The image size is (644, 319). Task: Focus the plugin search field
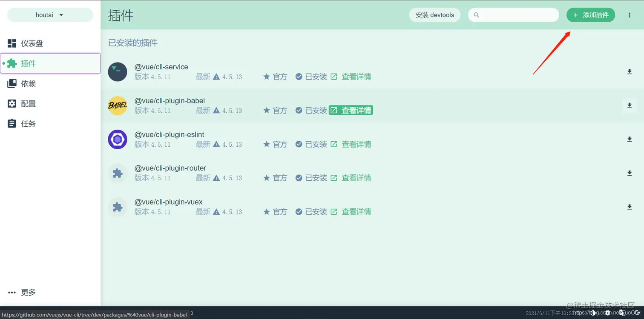tap(513, 15)
